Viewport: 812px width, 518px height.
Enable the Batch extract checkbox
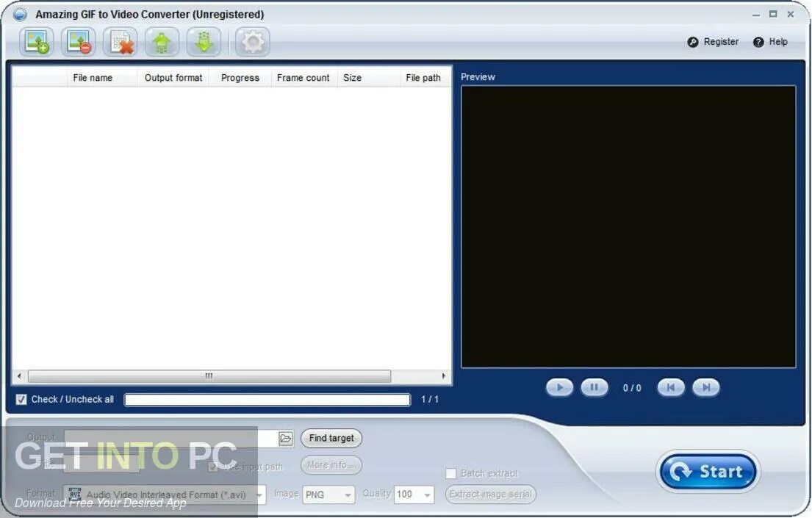pos(451,473)
